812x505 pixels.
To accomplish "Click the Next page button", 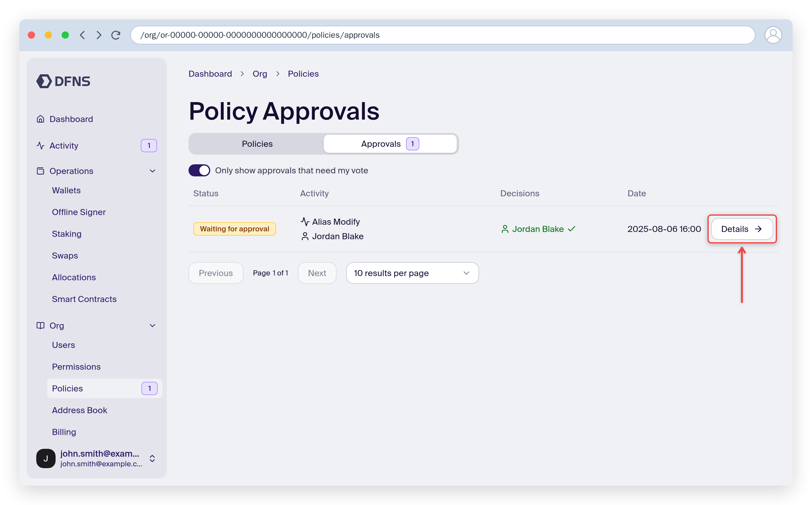I will point(317,273).
